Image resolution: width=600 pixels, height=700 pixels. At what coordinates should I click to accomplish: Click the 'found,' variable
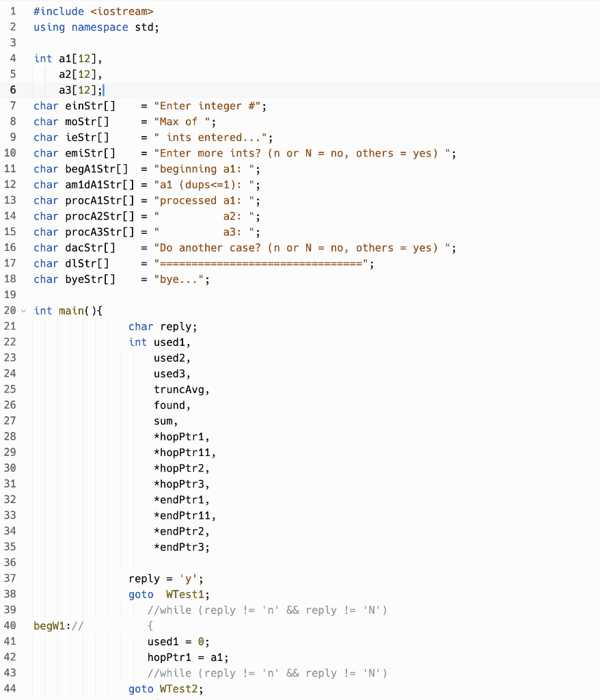[x=172, y=405]
